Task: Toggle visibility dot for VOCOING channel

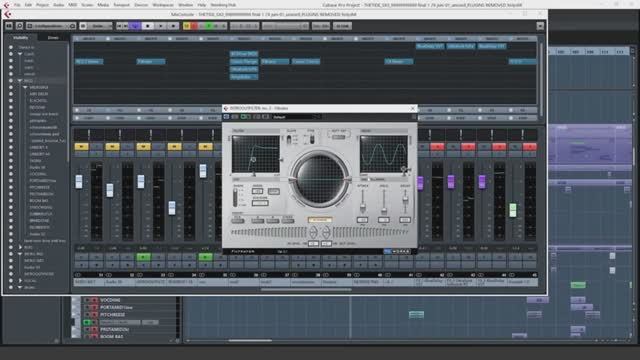Action: click(x=11, y=174)
